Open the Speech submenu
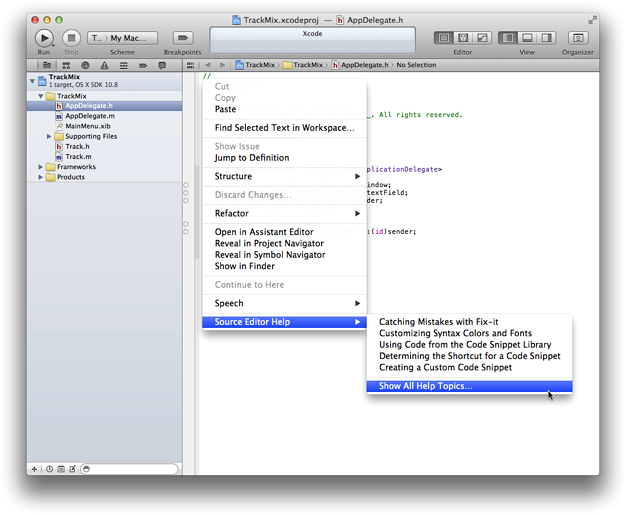The width and height of the screenshot is (626, 515). (284, 303)
